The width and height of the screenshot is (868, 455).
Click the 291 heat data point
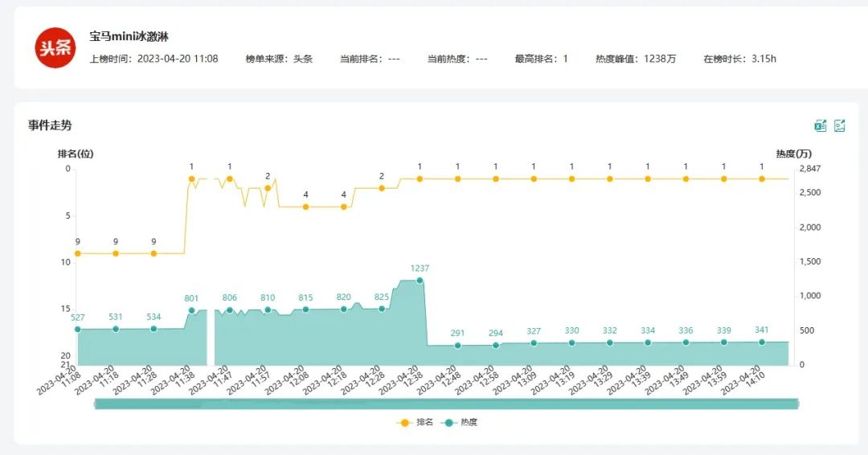[x=457, y=346]
